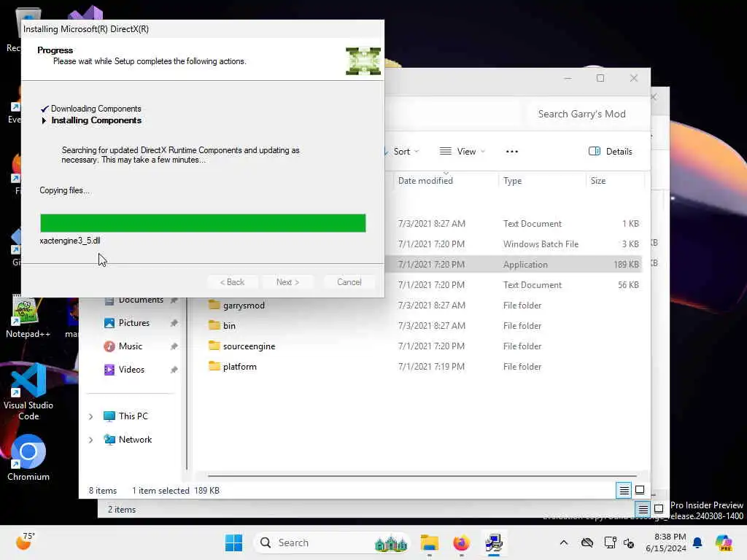Click the disabled Next button in DirectX setup
This screenshot has width=747, height=560.
click(287, 282)
